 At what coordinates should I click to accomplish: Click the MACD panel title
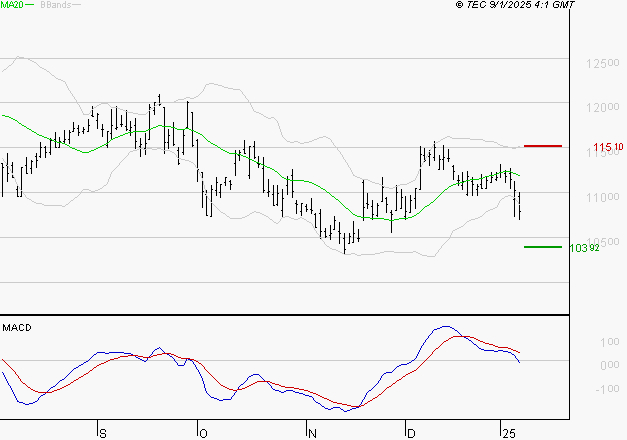tap(17, 328)
